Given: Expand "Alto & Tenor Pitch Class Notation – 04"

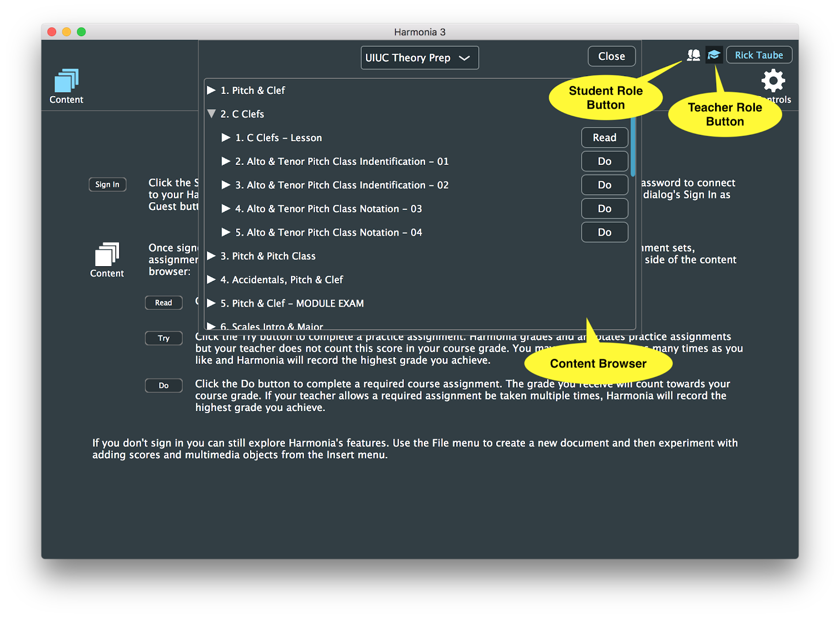Looking at the screenshot, I should point(226,232).
